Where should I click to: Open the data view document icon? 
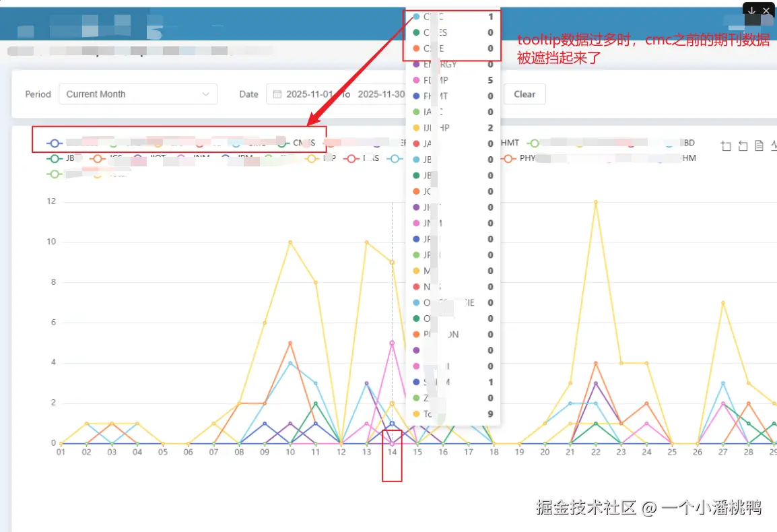(759, 145)
